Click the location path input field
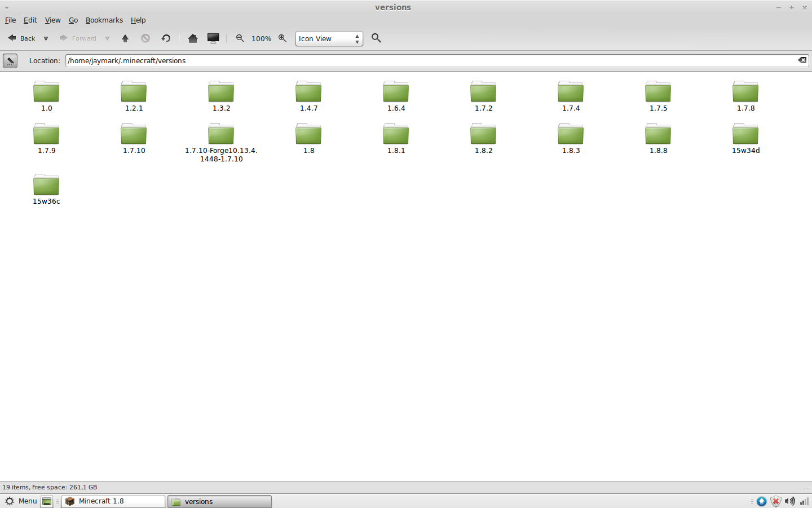The image size is (812, 508). pyautogui.click(x=429, y=60)
